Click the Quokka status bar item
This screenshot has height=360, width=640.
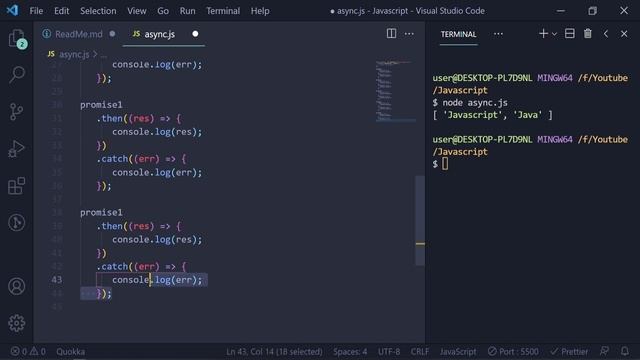tap(71, 351)
